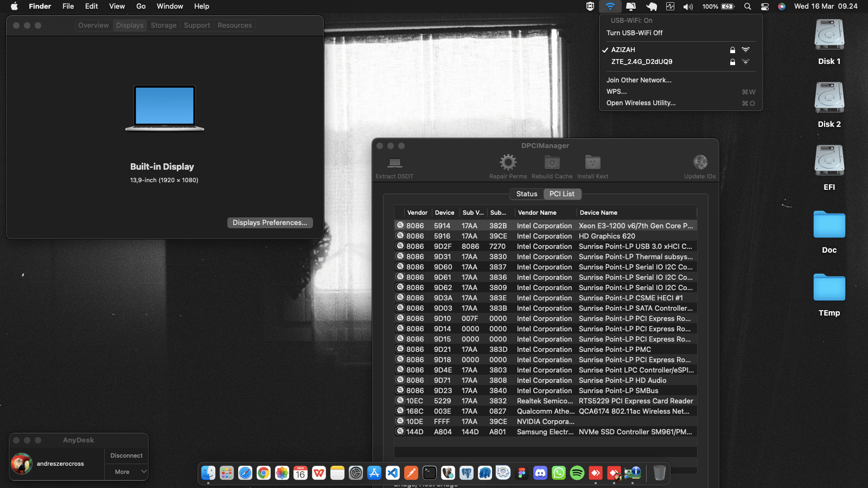The image size is (868, 488).
Task: Click Extract DSDT icon in DPCIManager toolbar
Action: (395, 163)
